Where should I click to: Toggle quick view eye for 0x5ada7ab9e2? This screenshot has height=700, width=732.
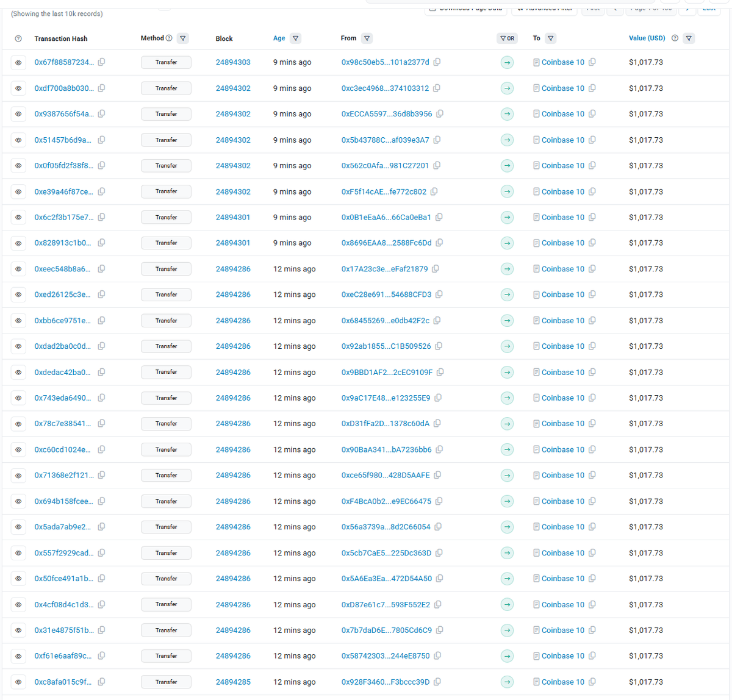(x=18, y=527)
